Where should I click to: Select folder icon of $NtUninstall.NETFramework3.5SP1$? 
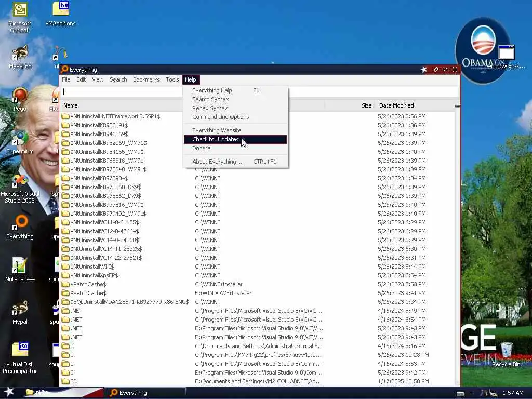point(65,116)
